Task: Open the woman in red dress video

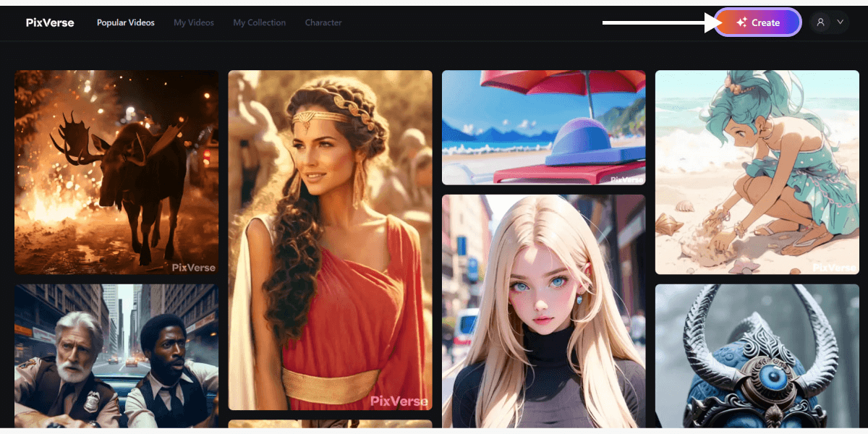Action: pyautogui.click(x=330, y=240)
